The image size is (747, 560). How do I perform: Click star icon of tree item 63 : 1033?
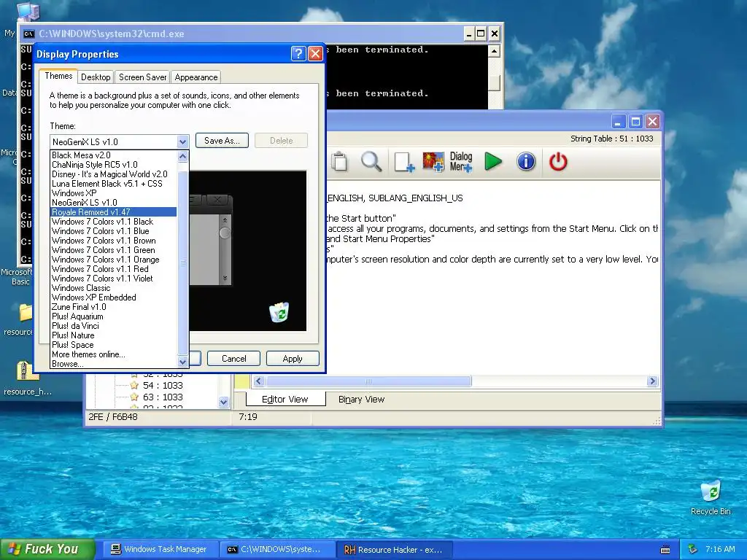coord(134,397)
